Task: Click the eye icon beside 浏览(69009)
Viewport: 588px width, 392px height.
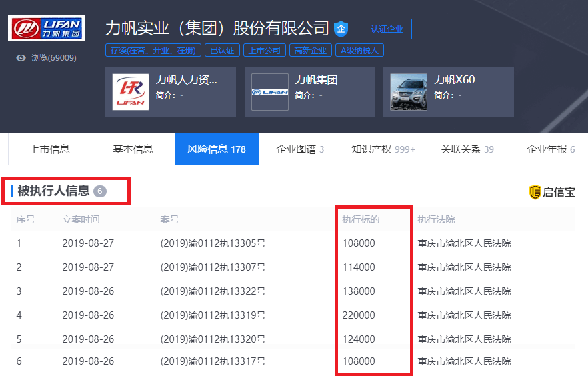Action: click(21, 58)
